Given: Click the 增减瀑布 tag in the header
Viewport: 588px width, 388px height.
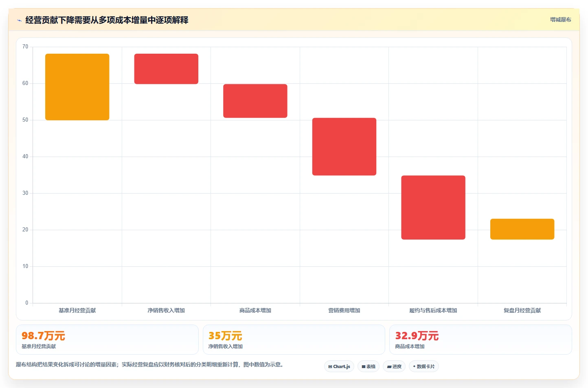Looking at the screenshot, I should [x=560, y=20].
